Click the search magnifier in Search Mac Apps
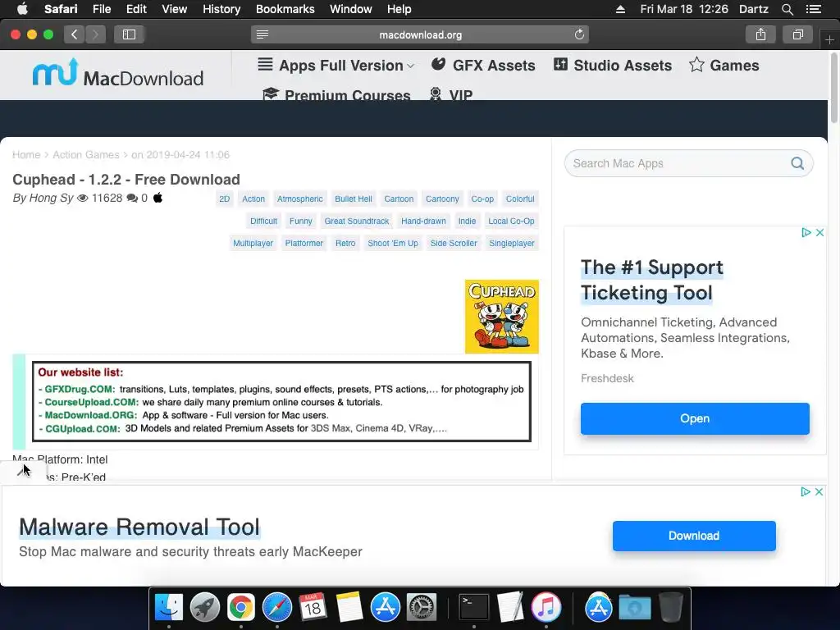This screenshot has width=840, height=630. point(797,163)
